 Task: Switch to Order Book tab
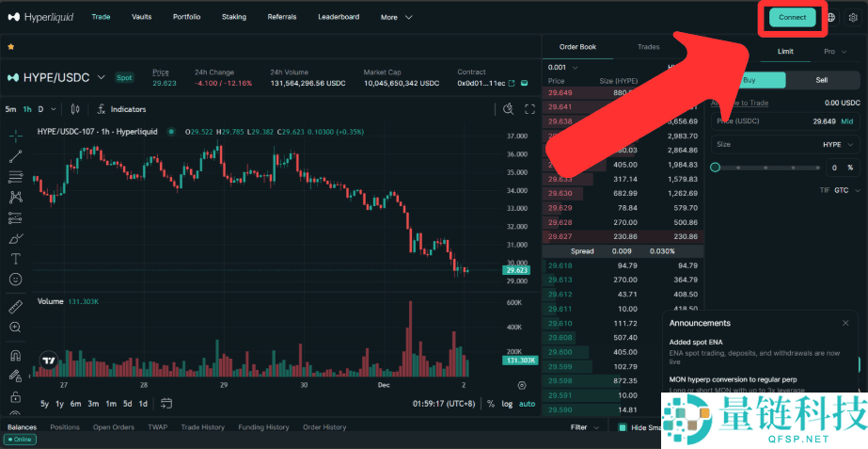click(578, 47)
